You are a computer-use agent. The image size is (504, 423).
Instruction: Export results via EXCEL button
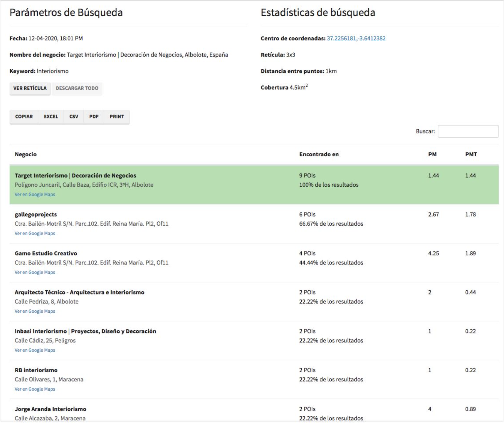[51, 117]
